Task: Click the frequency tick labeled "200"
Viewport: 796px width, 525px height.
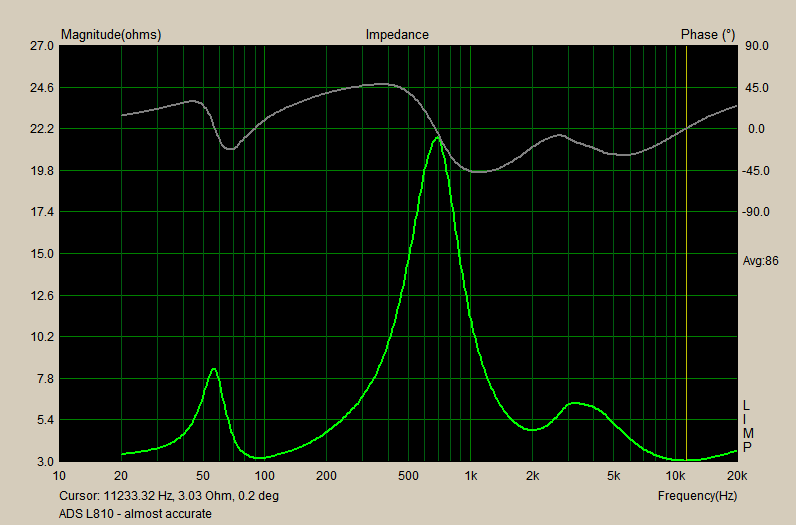Action: pos(326,476)
